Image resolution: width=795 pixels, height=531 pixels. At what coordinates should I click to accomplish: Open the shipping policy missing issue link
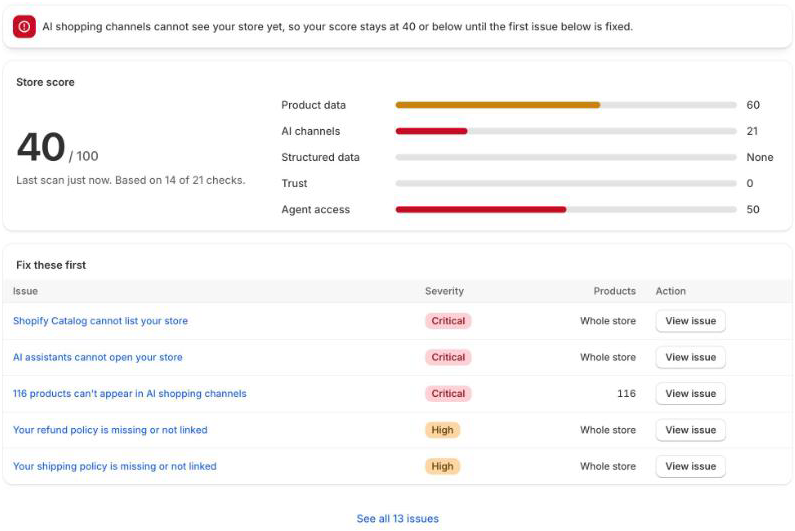click(x=115, y=467)
